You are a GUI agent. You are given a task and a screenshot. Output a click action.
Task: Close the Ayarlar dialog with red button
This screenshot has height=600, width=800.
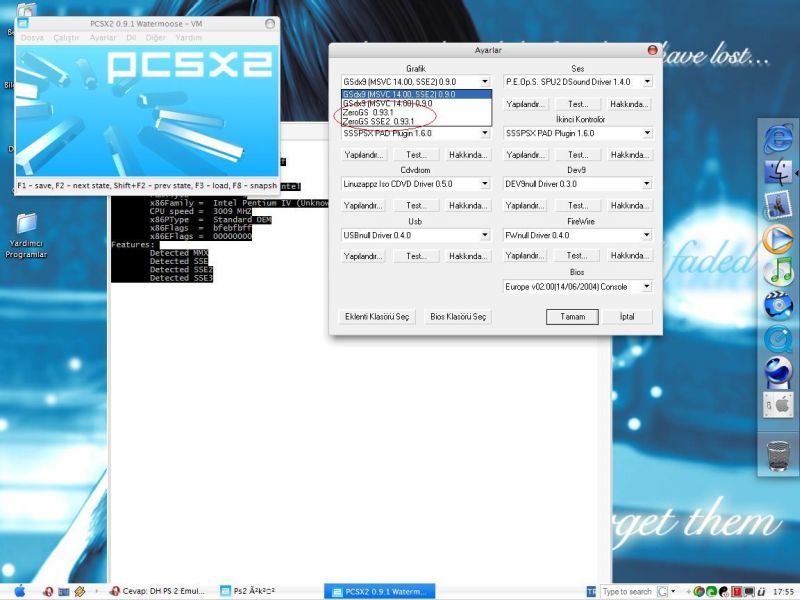point(652,50)
